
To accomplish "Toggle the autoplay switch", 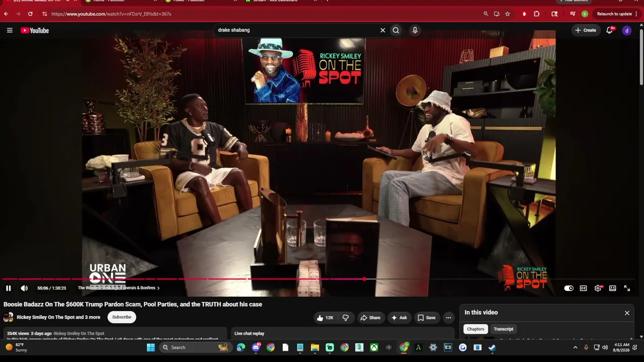I will click(x=569, y=288).
